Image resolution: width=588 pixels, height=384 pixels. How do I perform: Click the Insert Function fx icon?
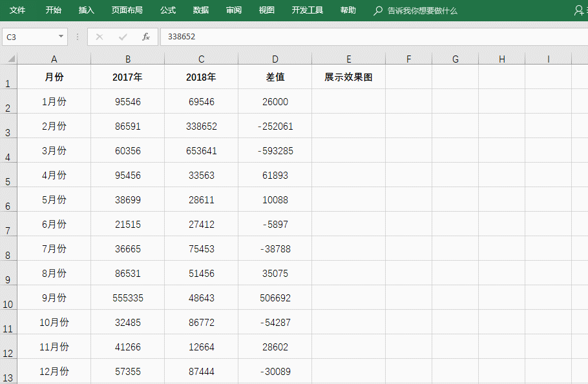[146, 37]
